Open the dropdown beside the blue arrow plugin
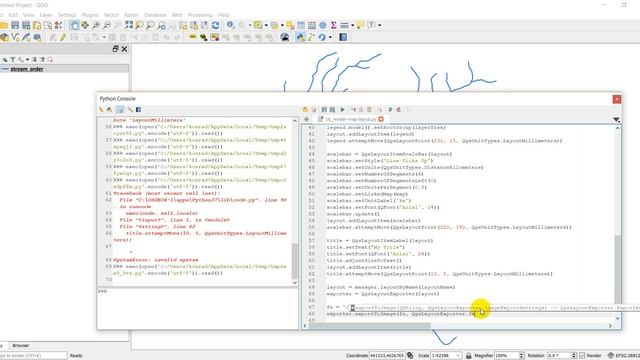Viewport: 640px width, 360px height. click(330, 38)
